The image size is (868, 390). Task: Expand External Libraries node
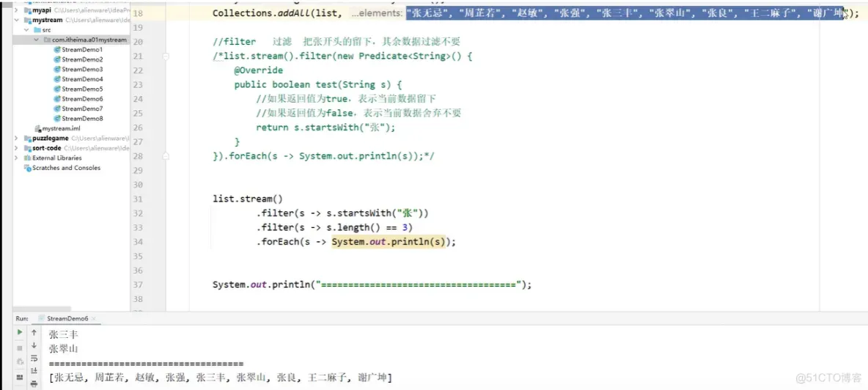(15, 158)
